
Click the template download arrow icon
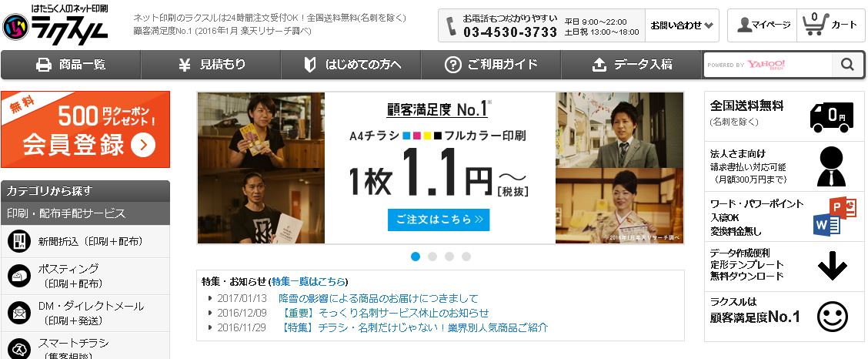[832, 267]
